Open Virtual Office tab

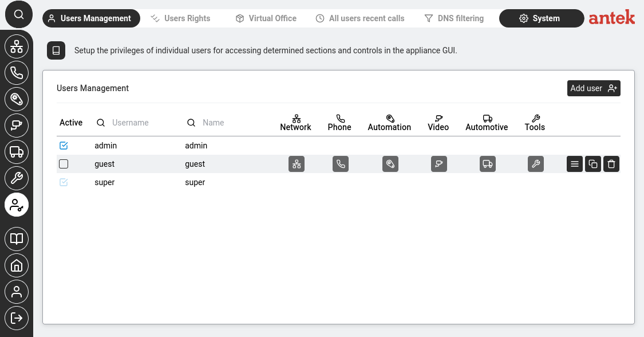[266, 18]
